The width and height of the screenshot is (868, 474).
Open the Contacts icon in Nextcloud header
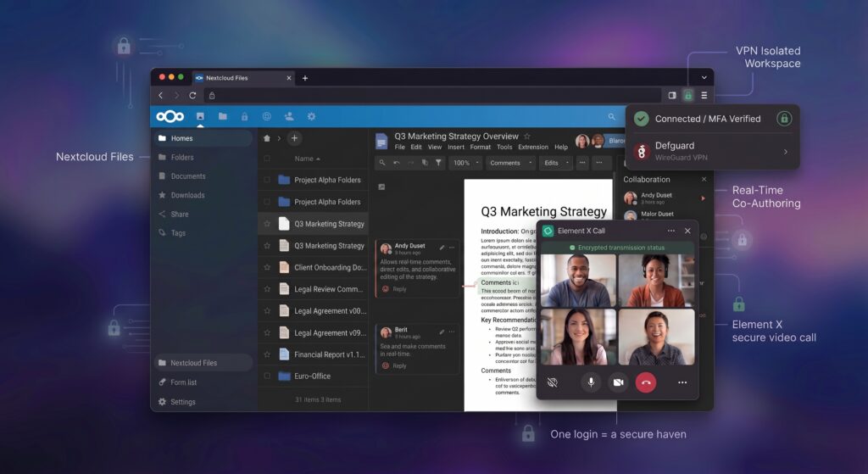pyautogui.click(x=288, y=116)
